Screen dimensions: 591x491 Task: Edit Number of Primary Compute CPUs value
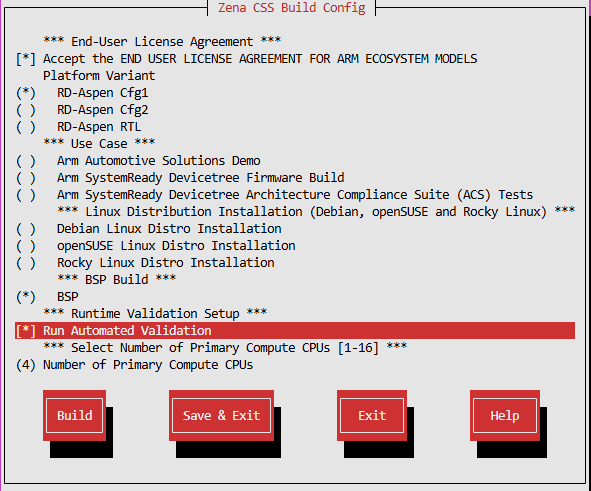coord(26,365)
